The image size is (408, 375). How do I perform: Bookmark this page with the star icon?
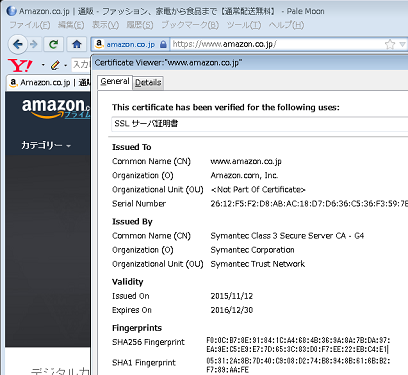(390, 44)
